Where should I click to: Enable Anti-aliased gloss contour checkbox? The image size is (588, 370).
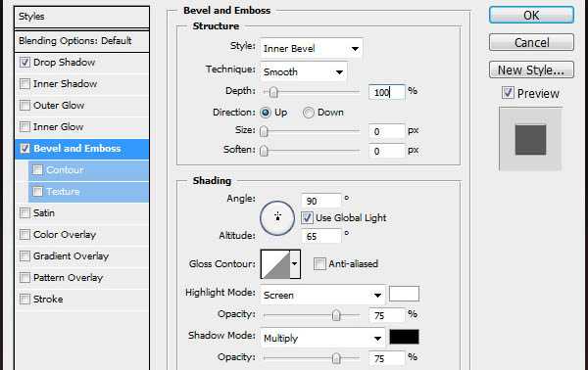(319, 263)
